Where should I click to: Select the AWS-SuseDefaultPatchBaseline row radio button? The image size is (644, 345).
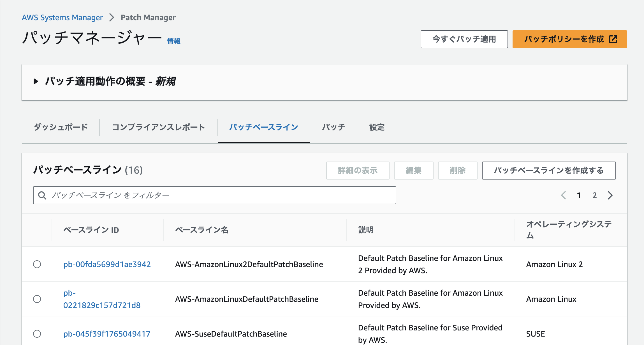37,334
